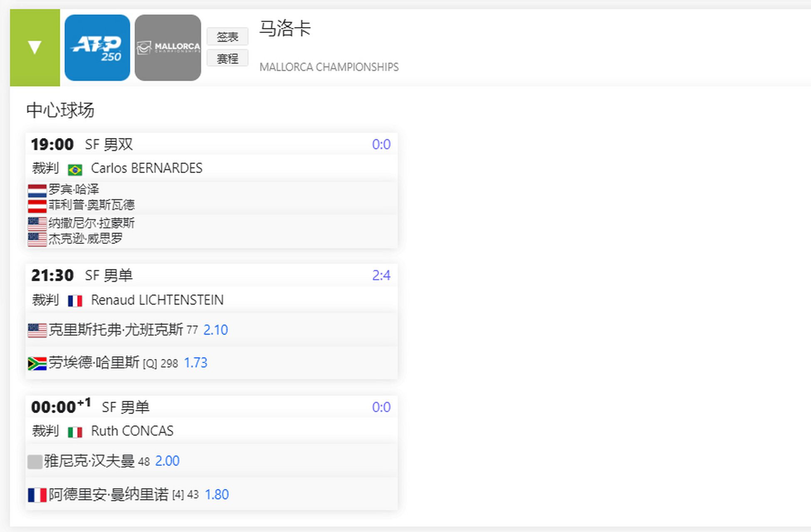The image size is (811, 532).
Task: Click the 2.00 odds for 雅尼克·汉夫曼
Action: pos(167,461)
